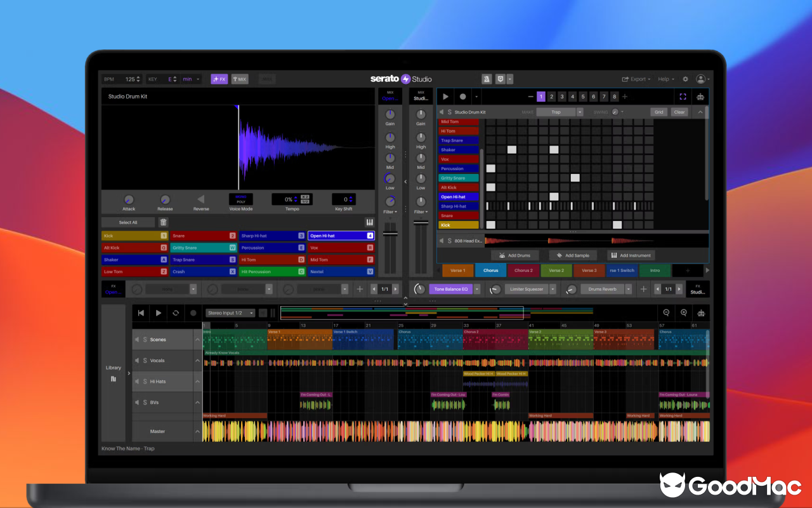812x508 pixels.
Task: Click the Tone Balance EQ effect slot
Action: [452, 289]
